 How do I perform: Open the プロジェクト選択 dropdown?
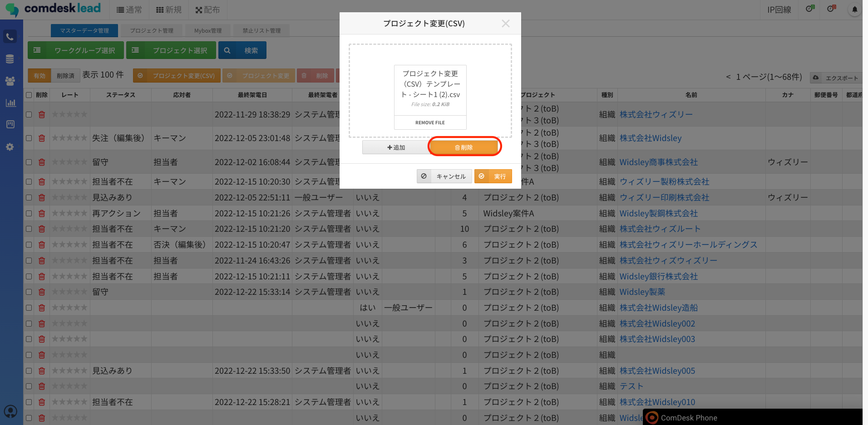(x=171, y=50)
